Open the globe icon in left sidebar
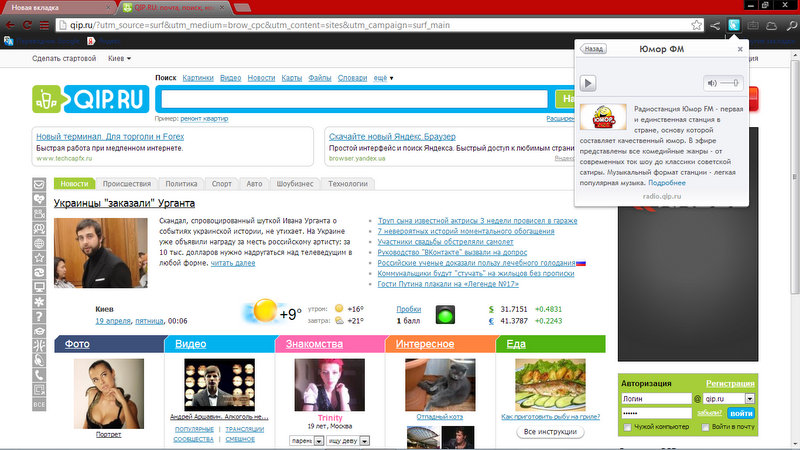800x450 pixels. point(39,243)
